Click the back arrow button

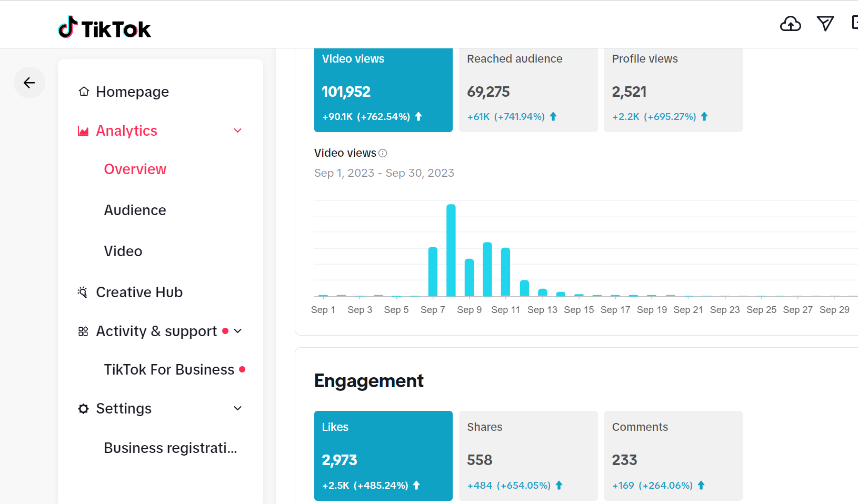coord(29,83)
